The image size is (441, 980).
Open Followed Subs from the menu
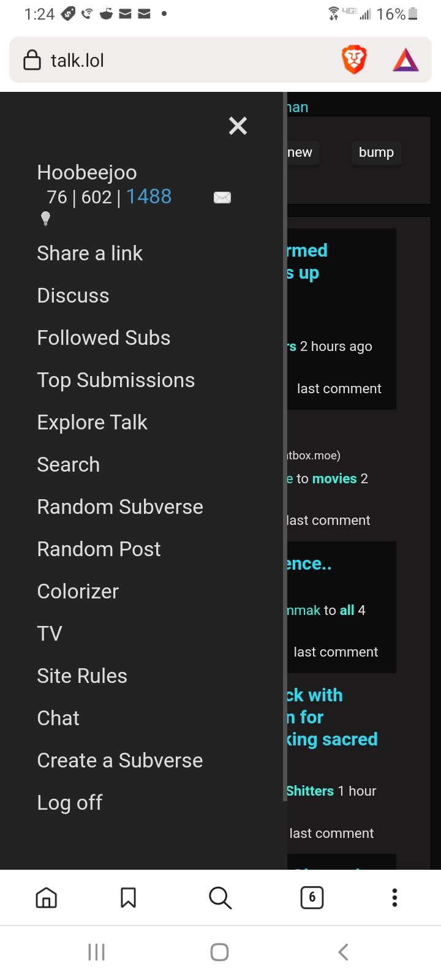[104, 337]
